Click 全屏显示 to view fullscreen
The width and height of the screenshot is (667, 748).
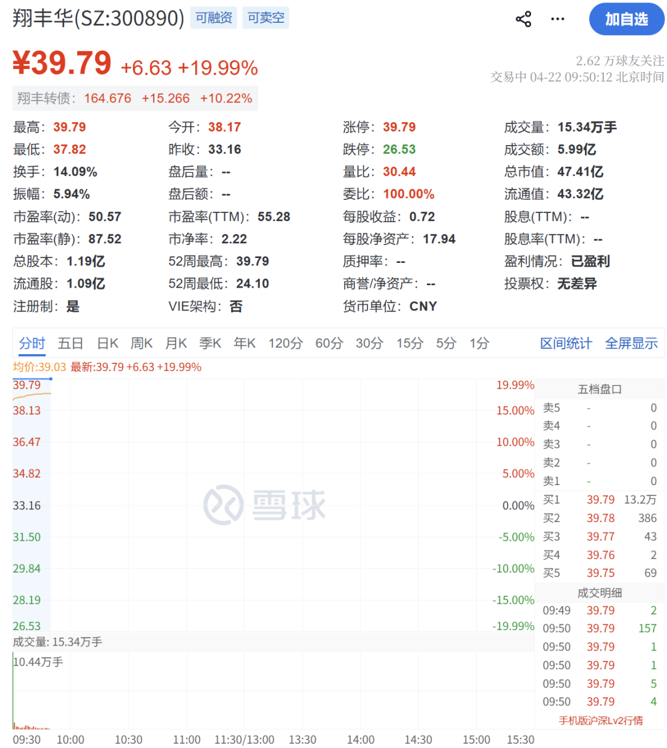click(x=631, y=343)
